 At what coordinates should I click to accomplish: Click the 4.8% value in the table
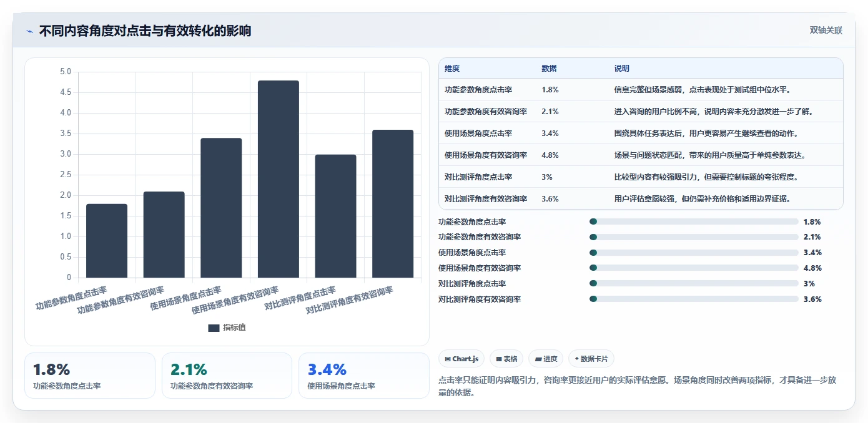click(x=550, y=155)
